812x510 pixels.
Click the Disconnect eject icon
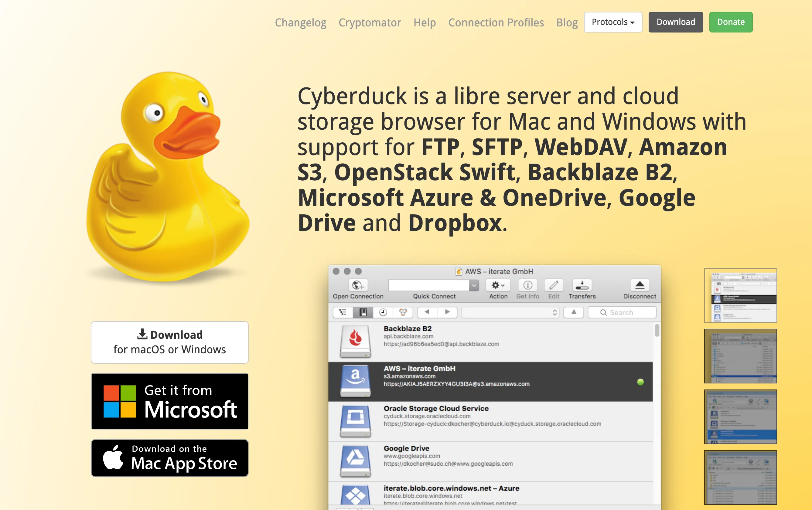(x=639, y=285)
